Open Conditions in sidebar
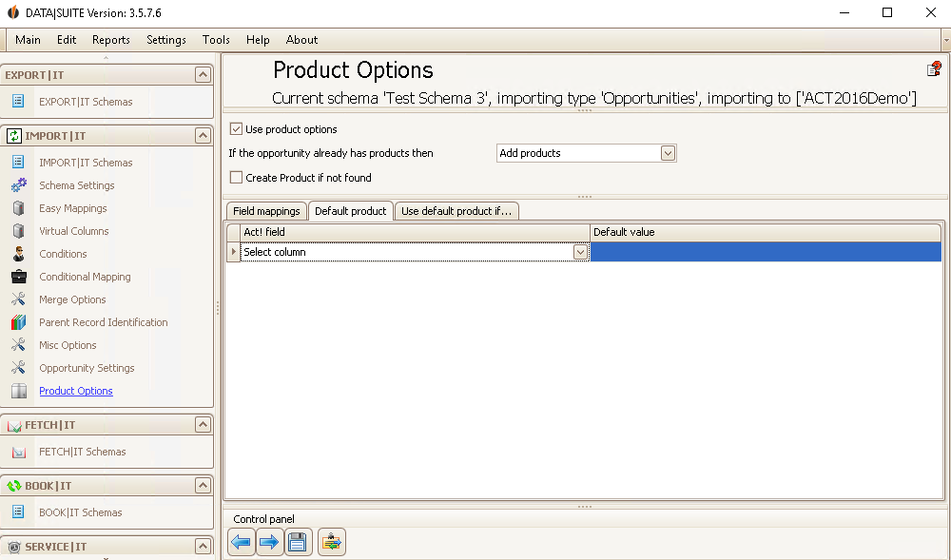951x560 pixels. 63,253
